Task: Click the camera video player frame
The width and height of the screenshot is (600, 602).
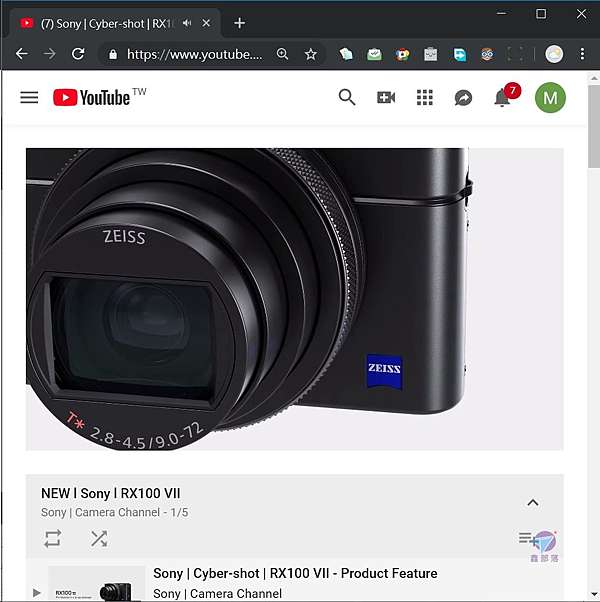Action: [x=294, y=299]
